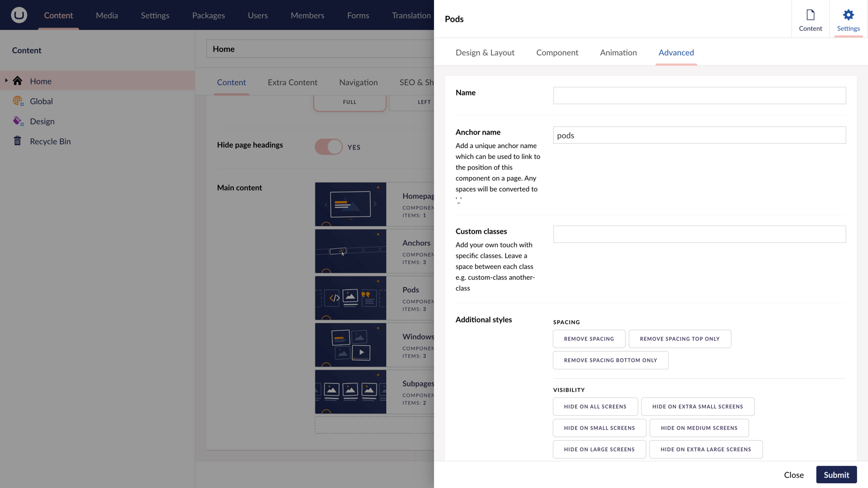The width and height of the screenshot is (868, 488).
Task: Click the Design paint icon
Action: click(18, 121)
